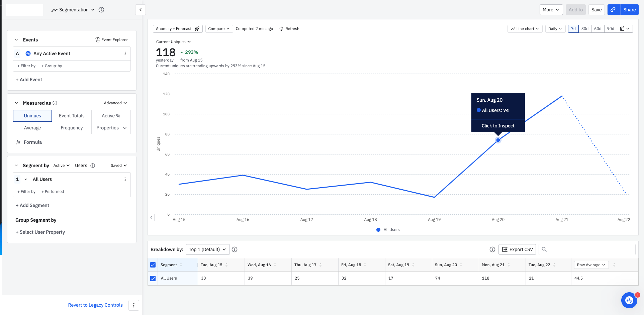The width and height of the screenshot is (644, 315).
Task: Open the calendar date picker
Action: pos(625,29)
